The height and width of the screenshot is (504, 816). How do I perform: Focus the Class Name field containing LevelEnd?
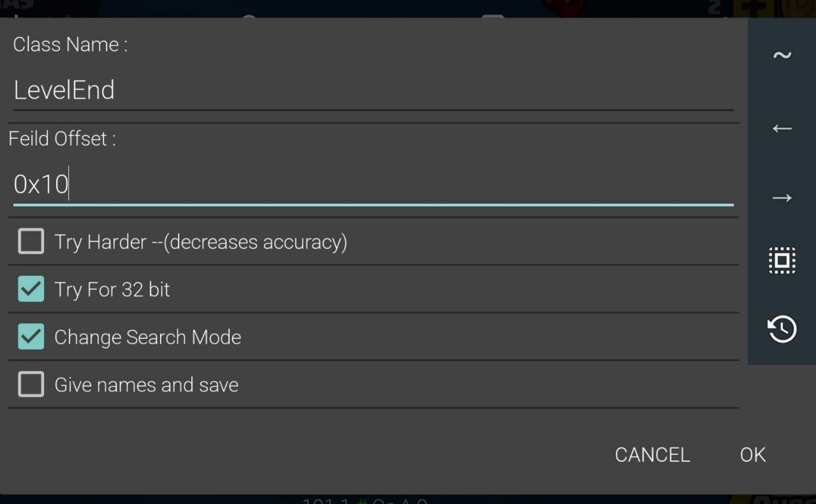(373, 90)
